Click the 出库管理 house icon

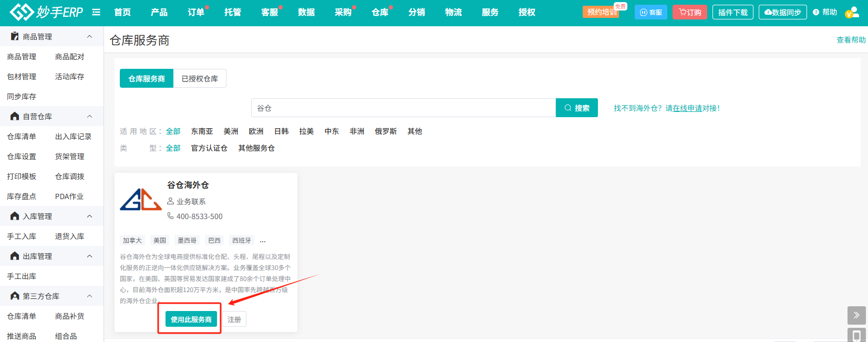[x=15, y=256]
